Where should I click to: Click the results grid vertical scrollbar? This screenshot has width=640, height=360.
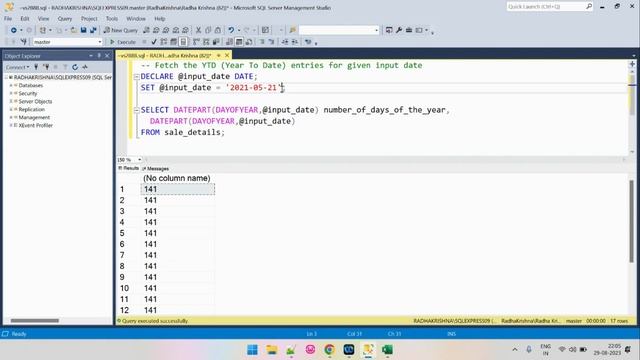click(x=631, y=221)
